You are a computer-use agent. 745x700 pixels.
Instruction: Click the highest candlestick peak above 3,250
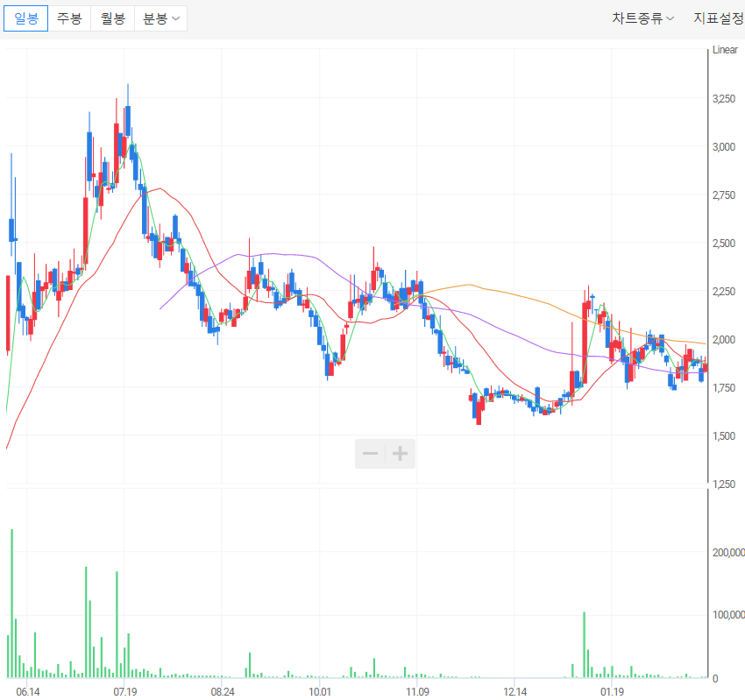coord(128,111)
